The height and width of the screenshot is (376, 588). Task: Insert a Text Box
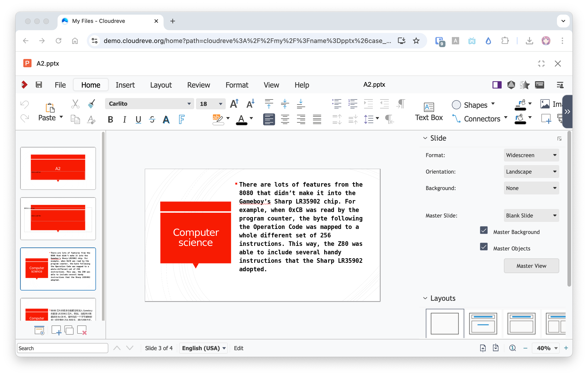tap(429, 111)
